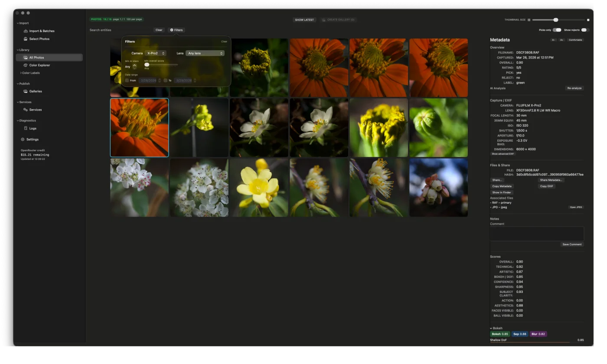Enable the Show rejects toggle
The width and height of the screenshot is (607, 364).
[584, 30]
